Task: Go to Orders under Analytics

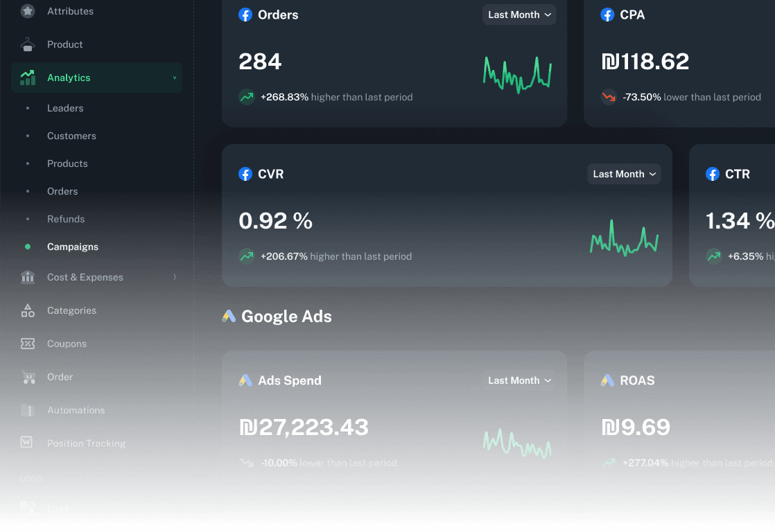Action: [x=62, y=191]
